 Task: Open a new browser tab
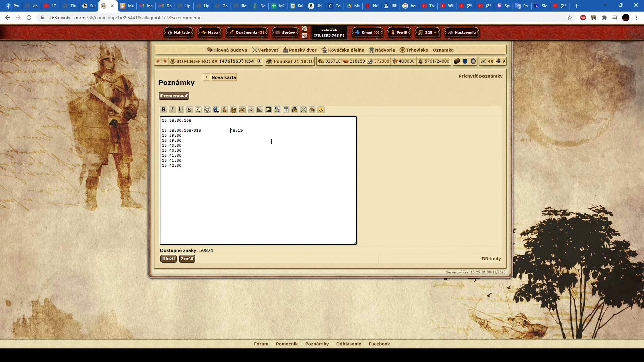click(577, 6)
